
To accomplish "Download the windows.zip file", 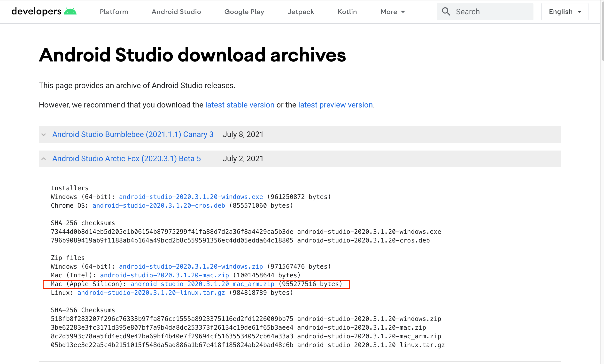I will 191,266.
